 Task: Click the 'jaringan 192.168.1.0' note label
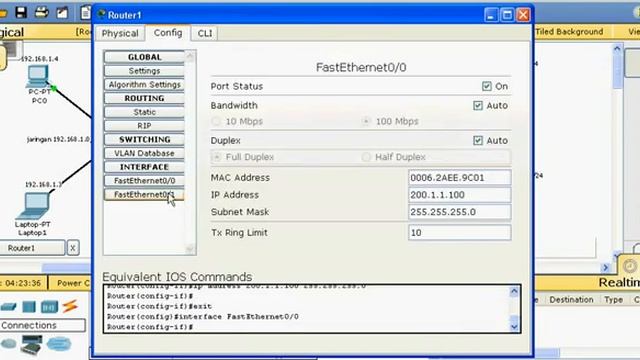58,139
